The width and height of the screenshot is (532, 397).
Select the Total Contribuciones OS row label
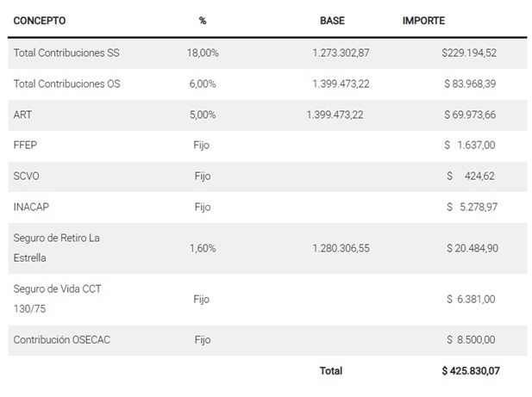(66, 84)
